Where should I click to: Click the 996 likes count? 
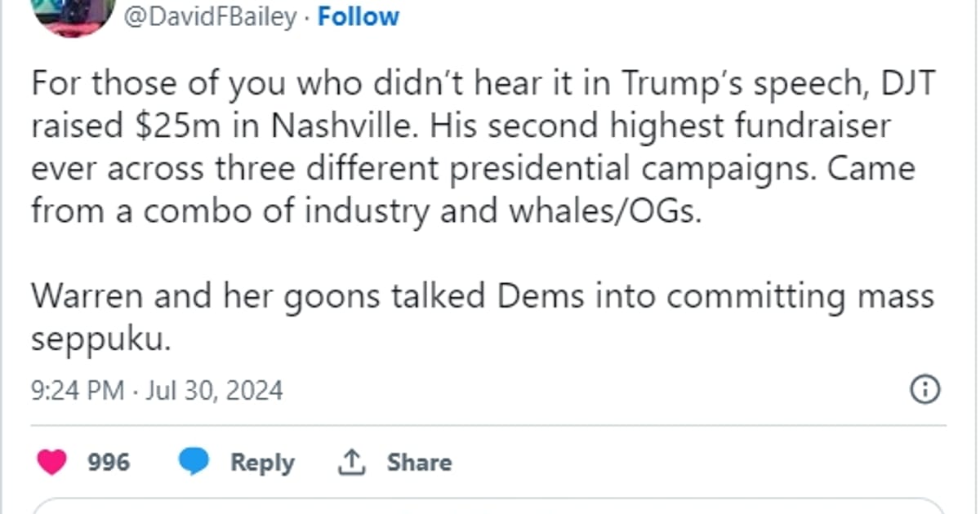click(109, 462)
